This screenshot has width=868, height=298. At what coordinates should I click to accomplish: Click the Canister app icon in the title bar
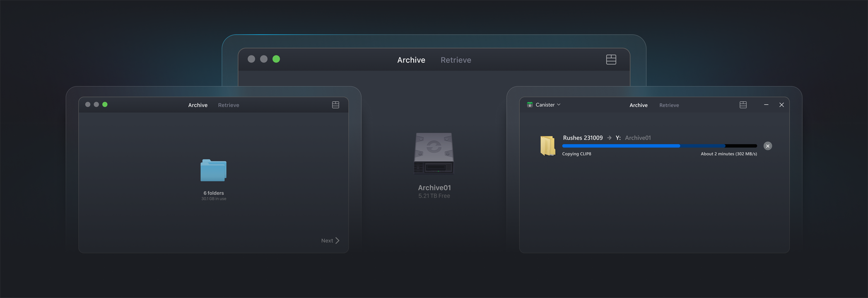[x=530, y=105]
